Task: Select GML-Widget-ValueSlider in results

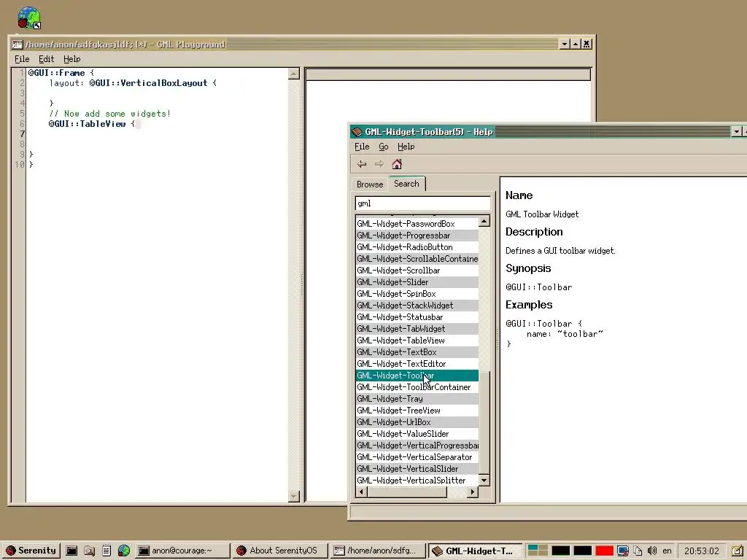Action: click(x=417, y=434)
